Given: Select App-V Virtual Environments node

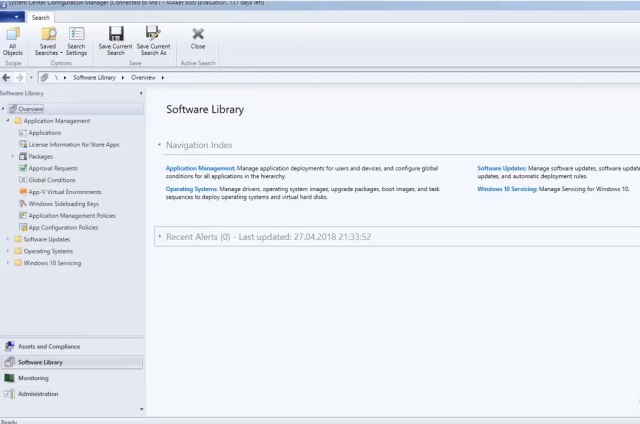Looking at the screenshot, I should click(x=65, y=192).
